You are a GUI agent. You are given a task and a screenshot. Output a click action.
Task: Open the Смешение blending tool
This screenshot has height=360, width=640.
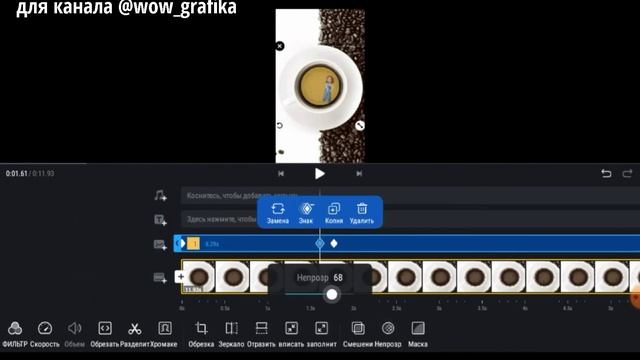point(358,334)
